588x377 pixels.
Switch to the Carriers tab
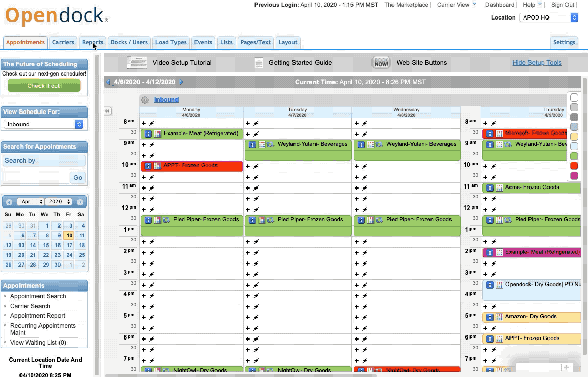[x=63, y=43]
